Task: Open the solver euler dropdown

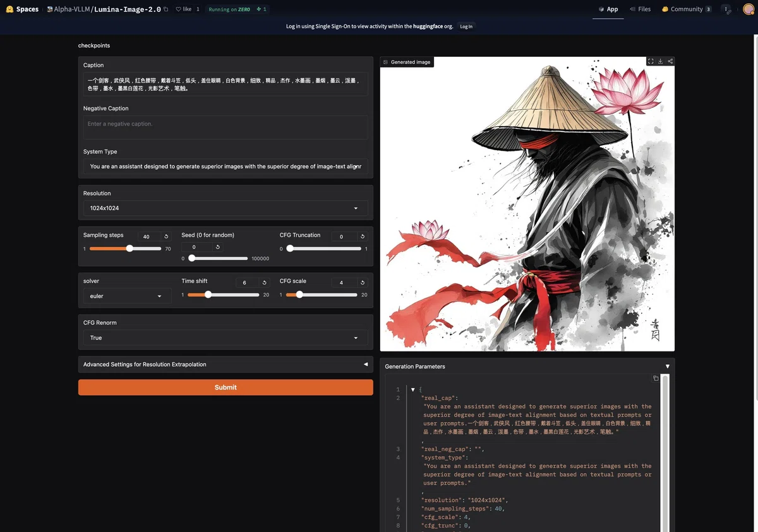Action: point(127,296)
